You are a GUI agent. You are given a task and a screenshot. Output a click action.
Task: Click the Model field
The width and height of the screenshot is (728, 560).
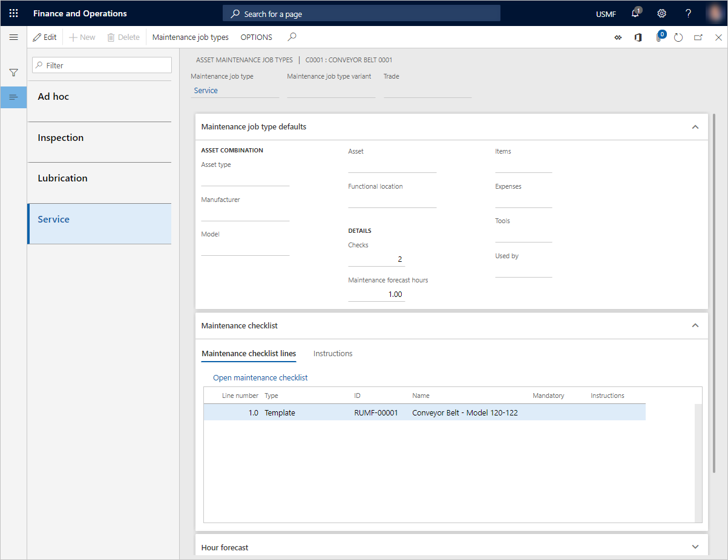tap(245, 248)
